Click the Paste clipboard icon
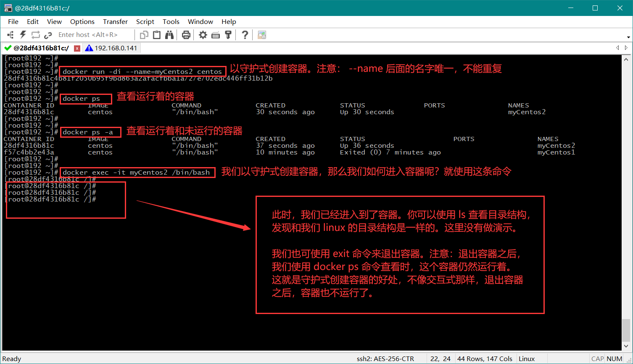The image size is (633, 364). [157, 35]
